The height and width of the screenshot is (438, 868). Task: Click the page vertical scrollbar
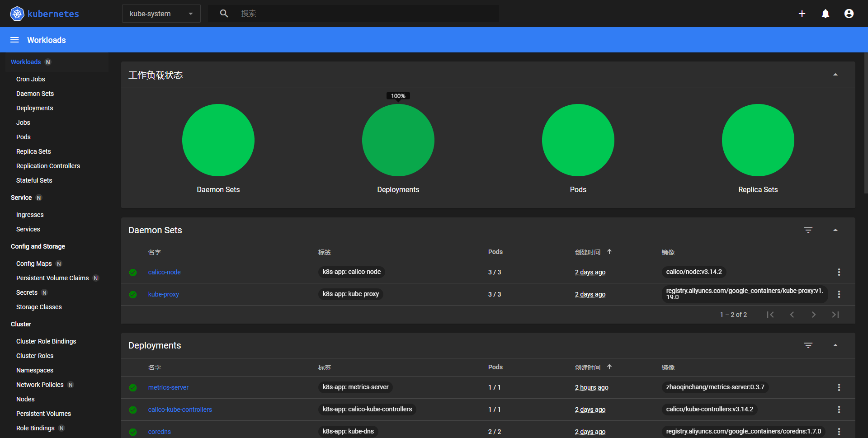click(866, 123)
